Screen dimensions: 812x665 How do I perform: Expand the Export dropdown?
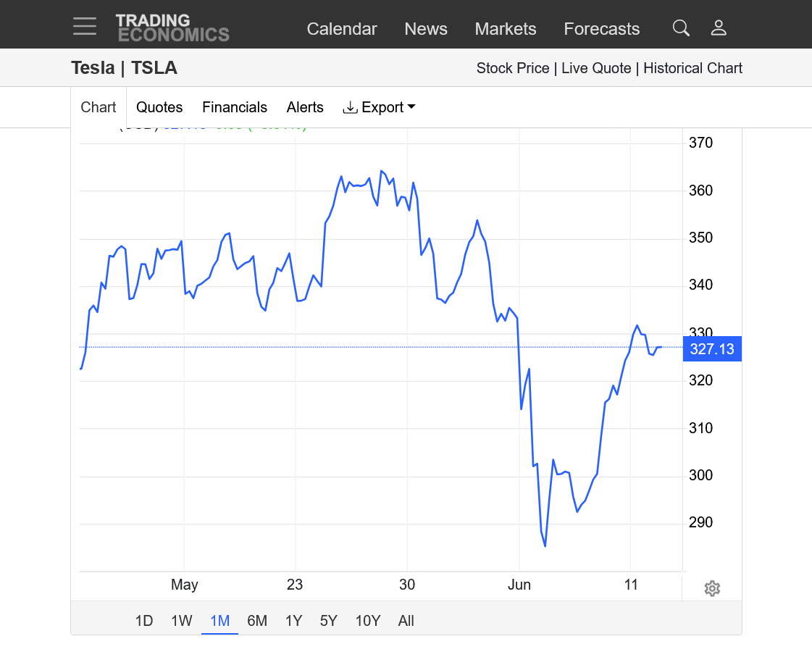click(380, 107)
